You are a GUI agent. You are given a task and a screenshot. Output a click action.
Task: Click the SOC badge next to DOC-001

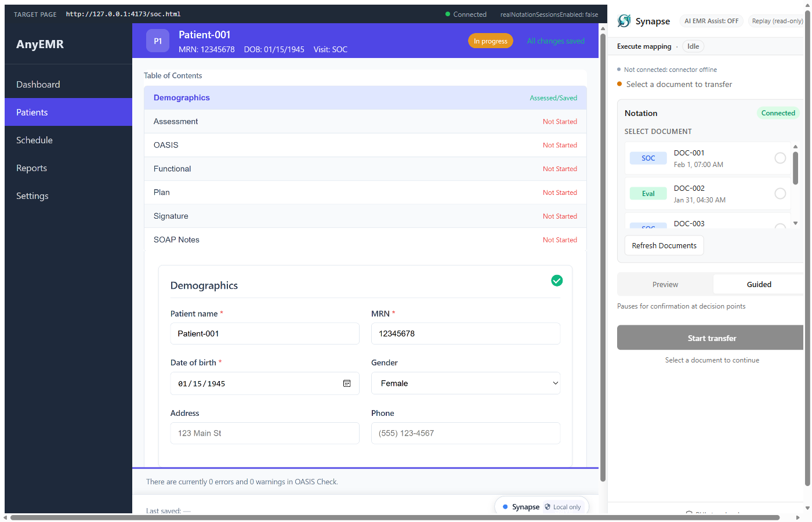[648, 158]
